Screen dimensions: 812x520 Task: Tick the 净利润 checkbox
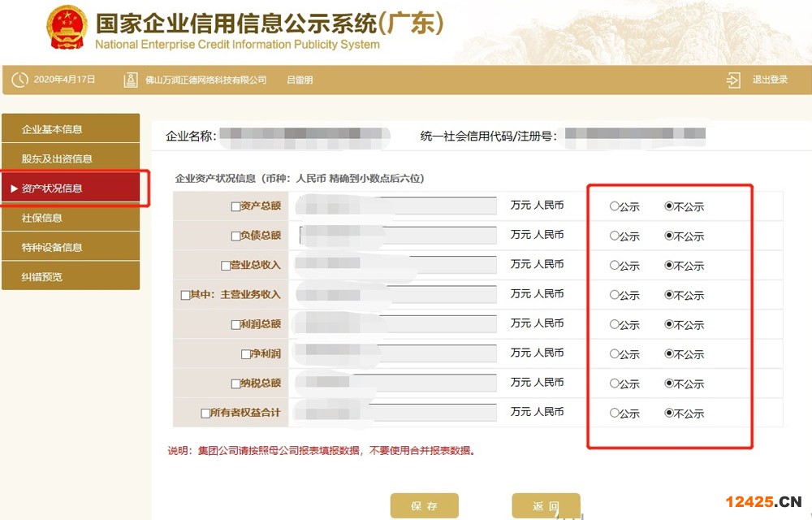[x=245, y=354]
